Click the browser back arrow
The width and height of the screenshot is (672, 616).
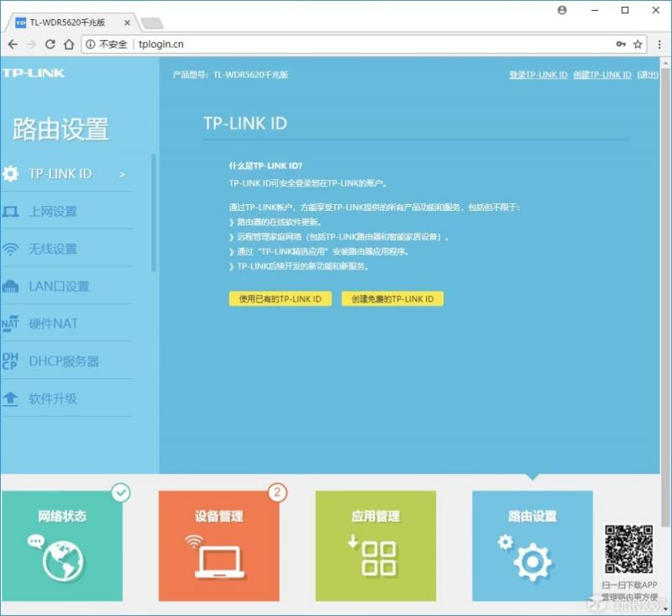[x=13, y=45]
